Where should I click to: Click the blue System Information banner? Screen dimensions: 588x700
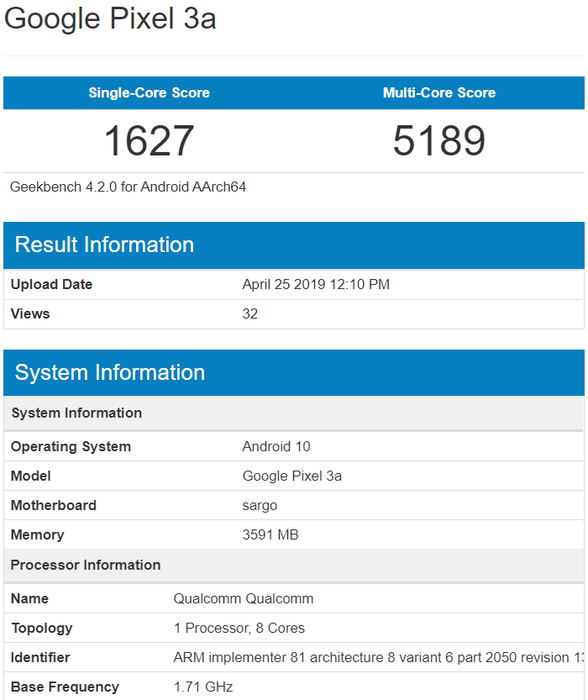pyautogui.click(x=294, y=373)
